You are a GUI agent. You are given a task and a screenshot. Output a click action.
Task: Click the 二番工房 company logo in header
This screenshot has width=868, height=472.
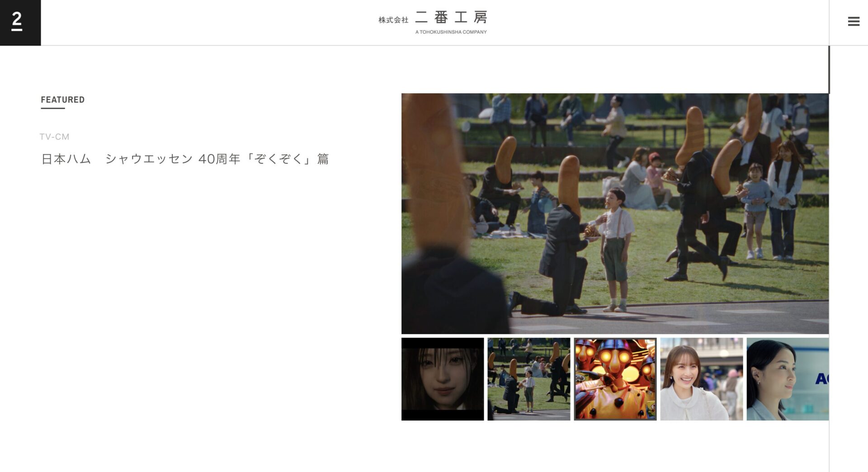coord(433,23)
